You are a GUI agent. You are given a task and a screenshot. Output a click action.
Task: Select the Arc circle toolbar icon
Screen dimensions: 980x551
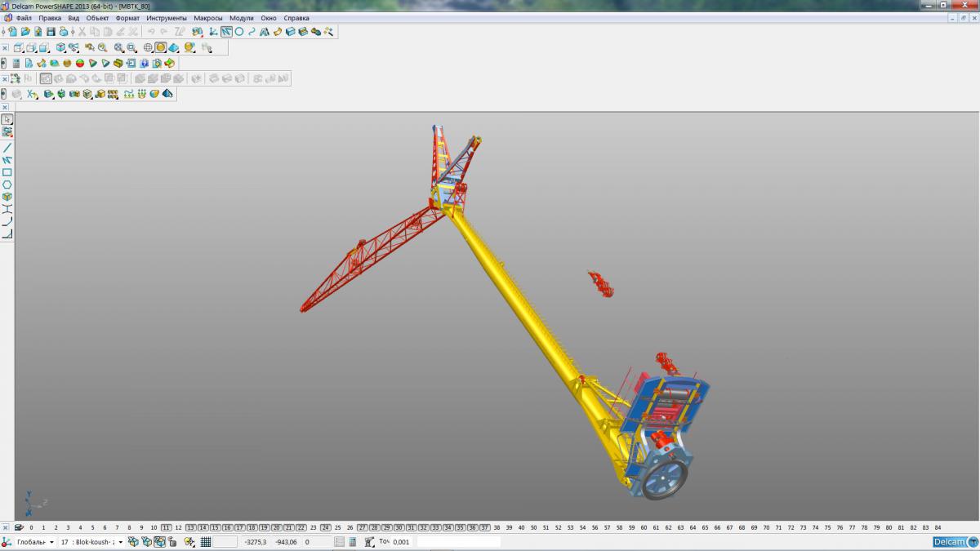(x=238, y=32)
